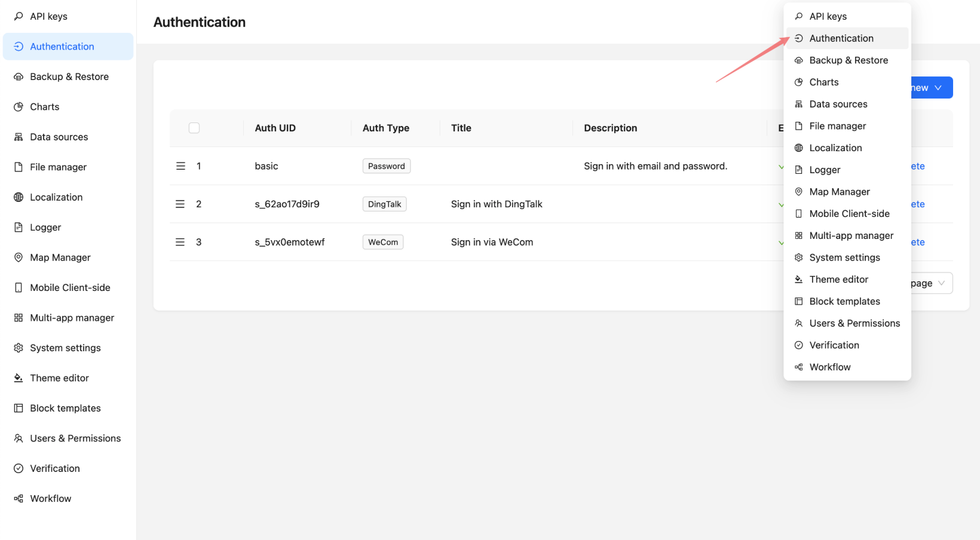Click drag handle icon of the basic row
Viewport: 980px width, 540px height.
click(180, 166)
